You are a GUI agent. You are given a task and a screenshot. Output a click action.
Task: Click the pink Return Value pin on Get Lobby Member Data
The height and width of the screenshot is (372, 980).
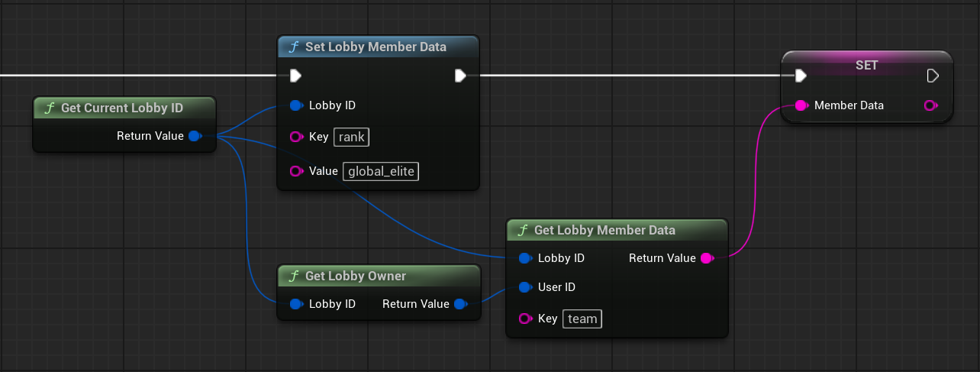tap(706, 258)
